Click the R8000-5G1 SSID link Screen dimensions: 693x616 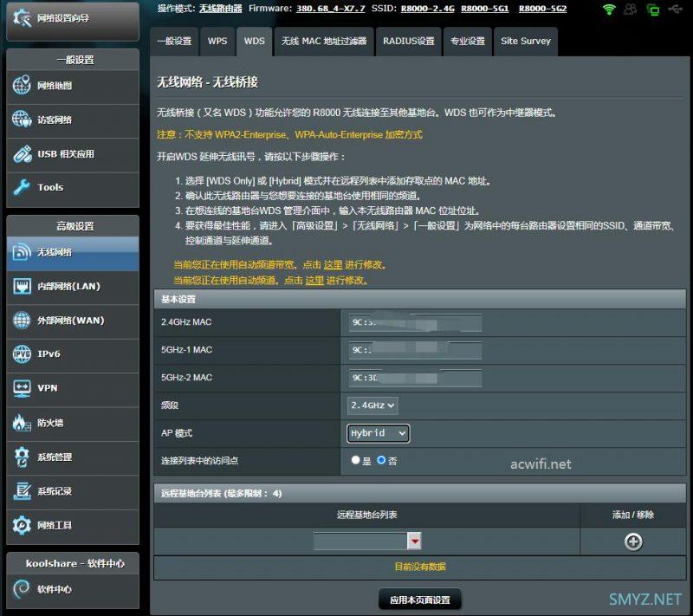[x=485, y=9]
